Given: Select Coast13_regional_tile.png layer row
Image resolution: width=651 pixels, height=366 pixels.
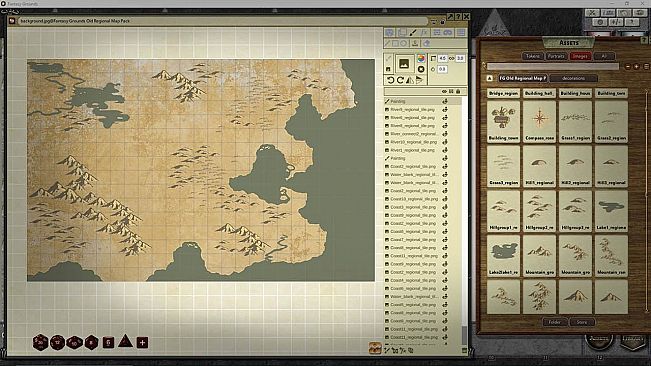Looking at the screenshot, I should [422, 199].
